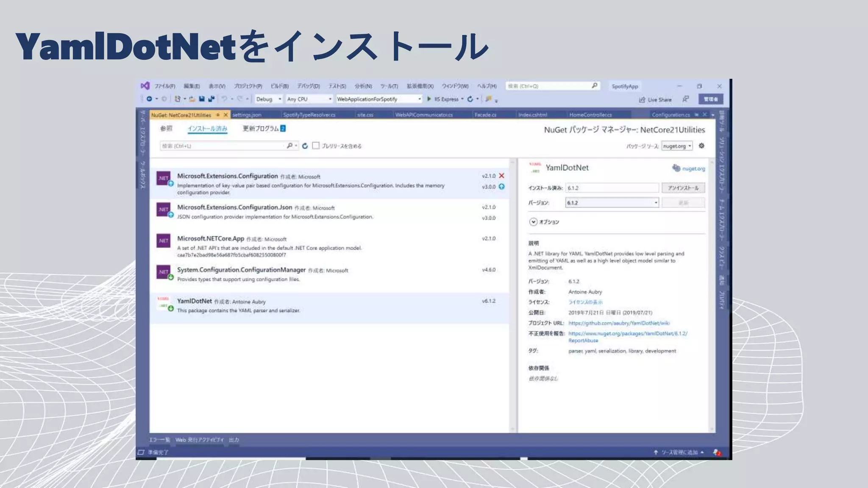Open the ビルド(B) menu
868x488 pixels.
point(280,86)
